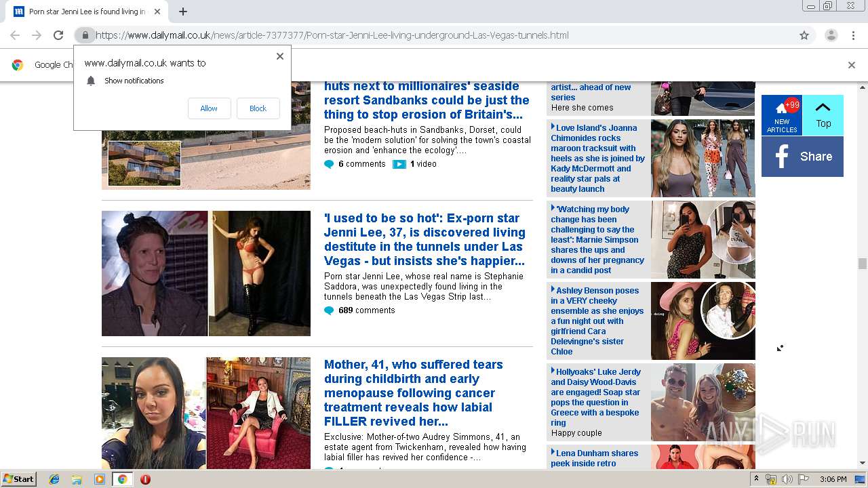Open Windows Media Player from taskbar

(x=100, y=479)
